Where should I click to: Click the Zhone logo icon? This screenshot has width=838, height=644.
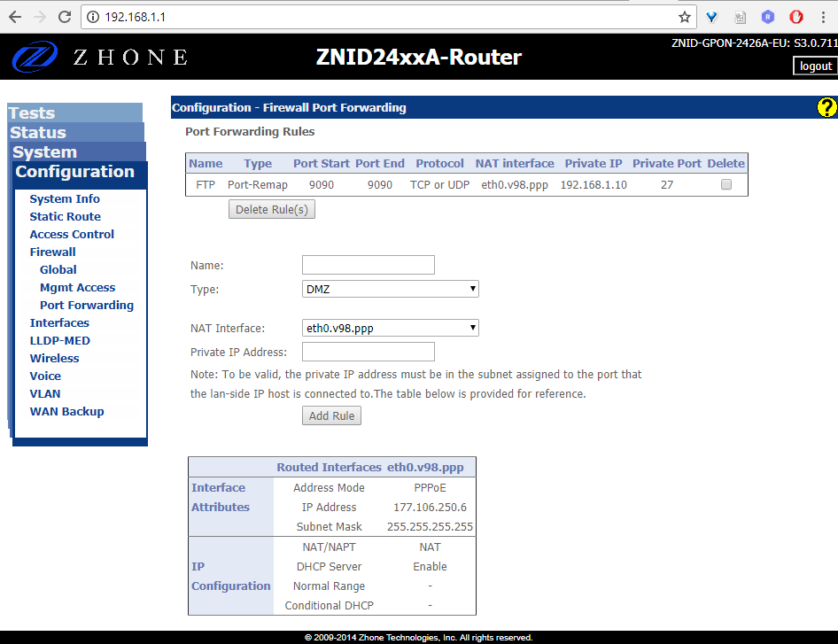(x=35, y=57)
